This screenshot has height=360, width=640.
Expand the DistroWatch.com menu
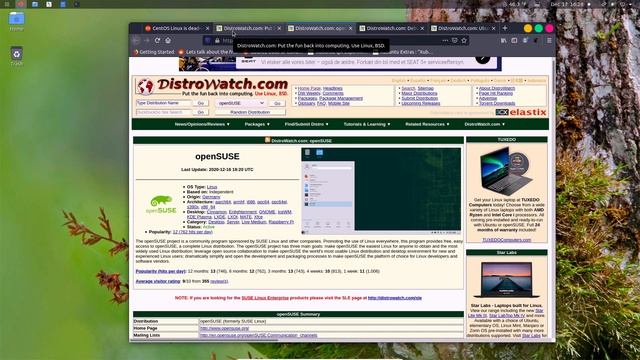coord(484,124)
